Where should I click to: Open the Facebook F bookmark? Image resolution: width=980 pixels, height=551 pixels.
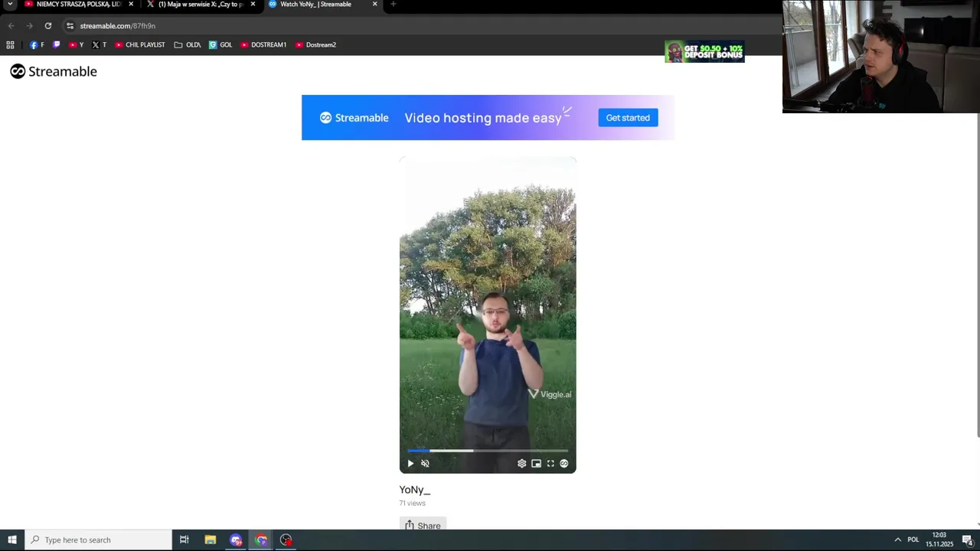[x=37, y=44]
